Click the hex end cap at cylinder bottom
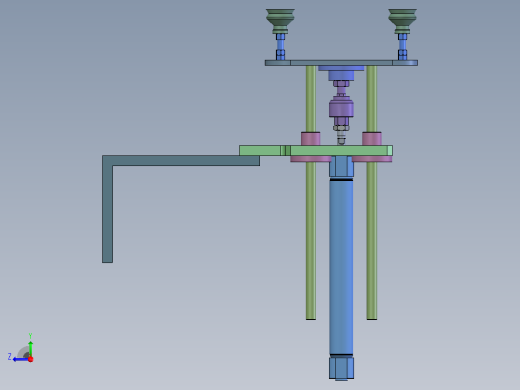Screen dimensions: 520x390 tap(341, 367)
